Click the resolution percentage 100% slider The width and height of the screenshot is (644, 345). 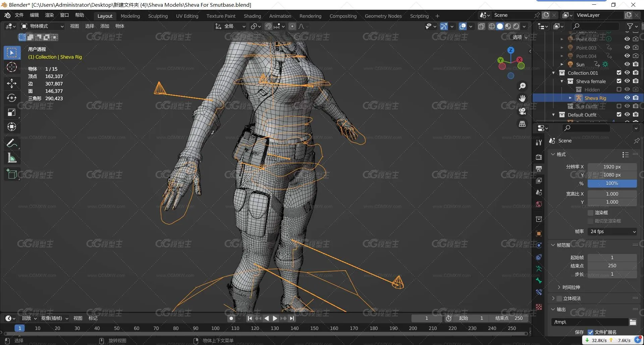pyautogui.click(x=612, y=183)
